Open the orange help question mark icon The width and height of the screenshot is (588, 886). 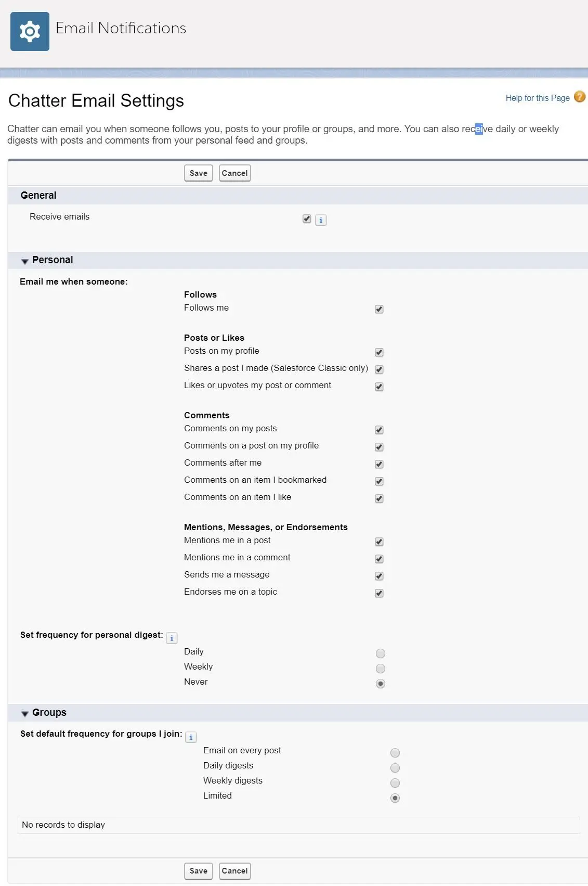tap(579, 97)
